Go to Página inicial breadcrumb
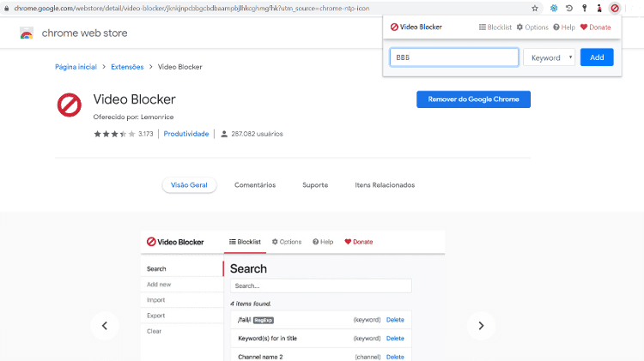This screenshot has width=644, height=361. tap(76, 67)
